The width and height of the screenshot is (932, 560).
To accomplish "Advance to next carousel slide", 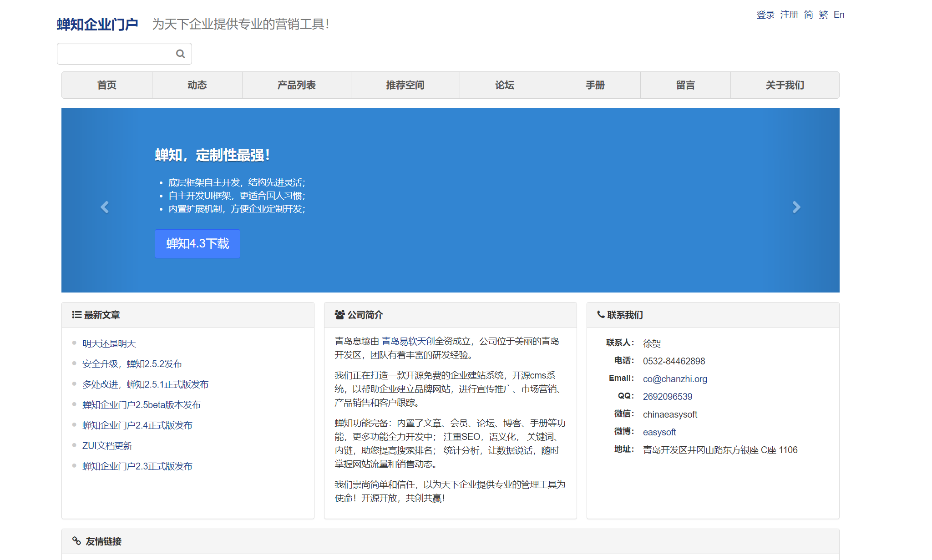I will [796, 207].
